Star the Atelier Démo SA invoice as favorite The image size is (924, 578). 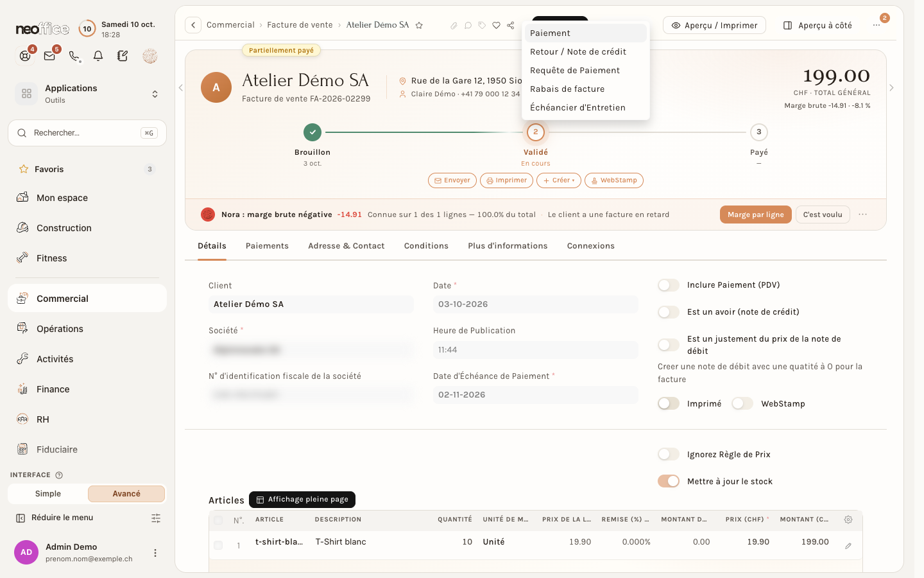point(419,25)
